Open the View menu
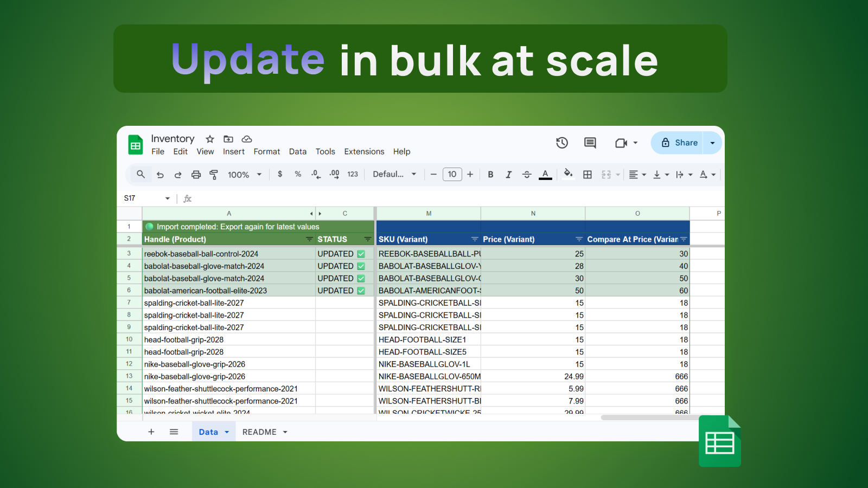Image resolution: width=868 pixels, height=488 pixels. pyautogui.click(x=205, y=152)
